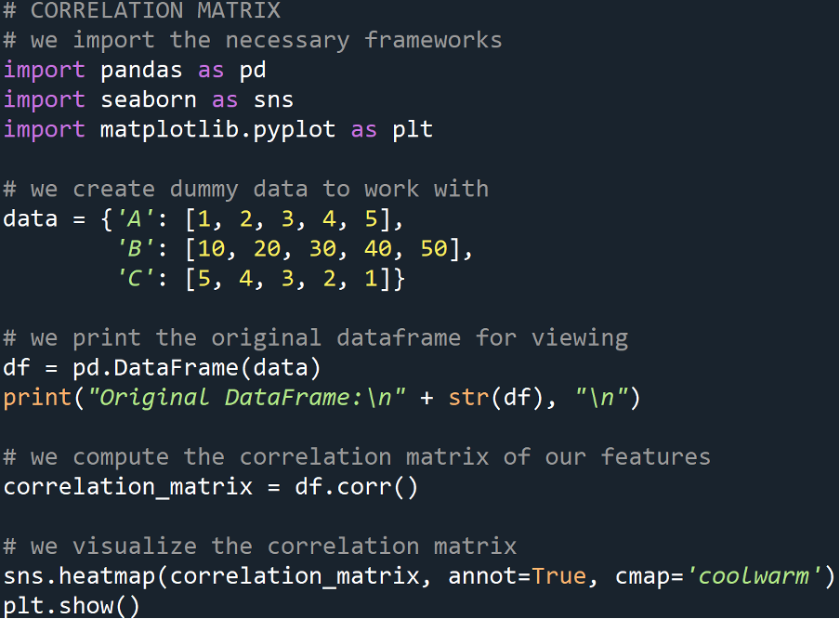Click the "str" function call
The height and width of the screenshot is (619, 840).
(x=468, y=398)
